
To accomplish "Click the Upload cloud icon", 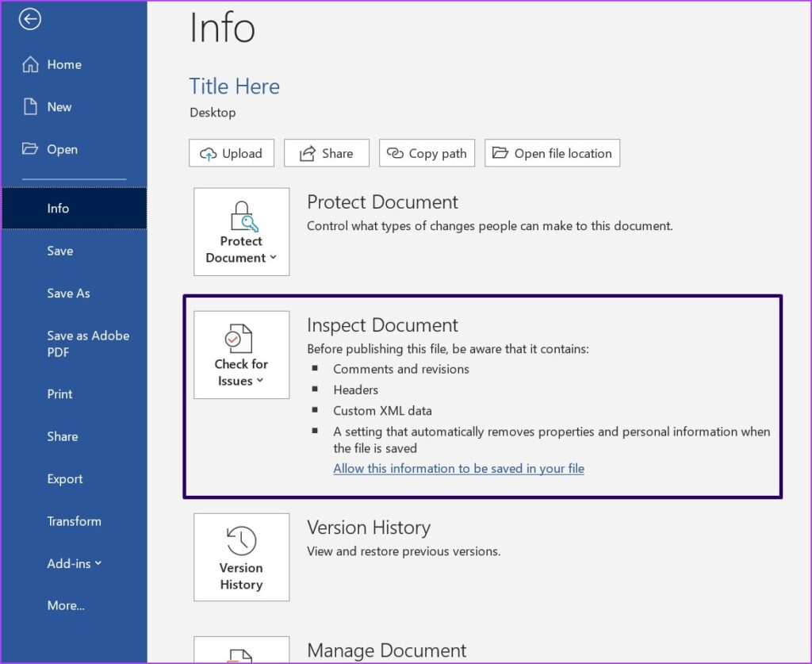I will (209, 154).
